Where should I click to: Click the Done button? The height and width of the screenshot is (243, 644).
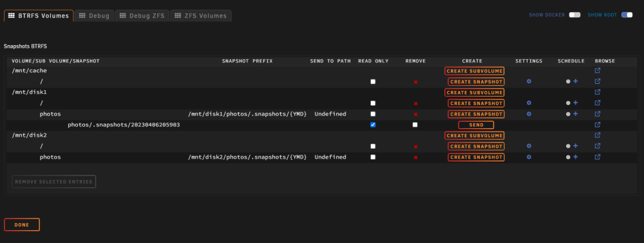click(x=22, y=225)
